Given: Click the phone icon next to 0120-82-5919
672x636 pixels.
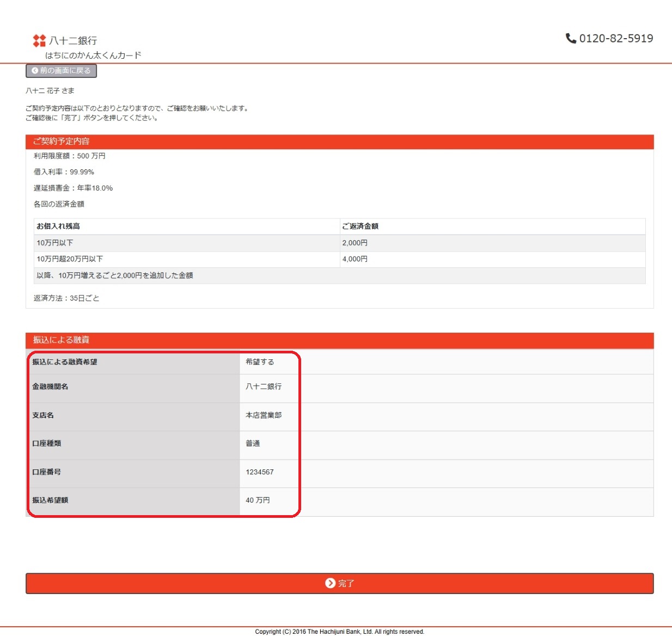Looking at the screenshot, I should [x=571, y=38].
